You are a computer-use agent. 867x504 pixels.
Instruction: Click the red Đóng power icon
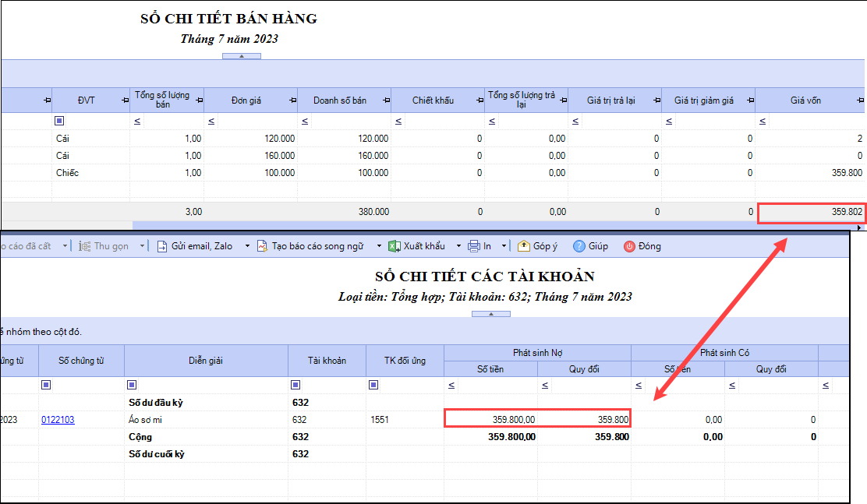click(x=629, y=246)
